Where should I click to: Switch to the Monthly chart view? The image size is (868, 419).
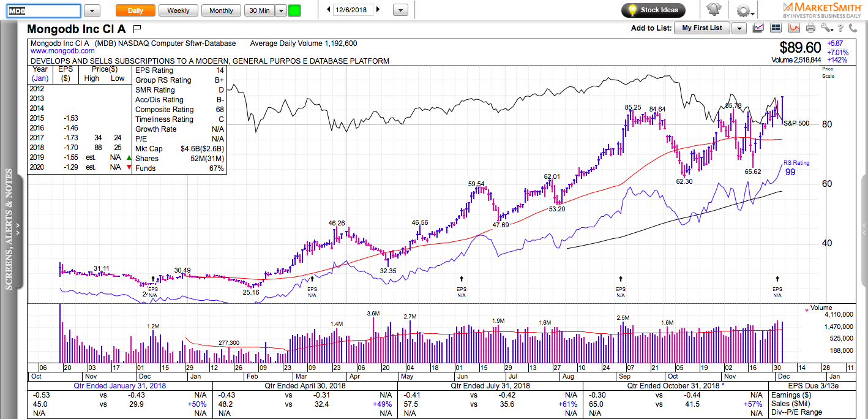point(221,10)
